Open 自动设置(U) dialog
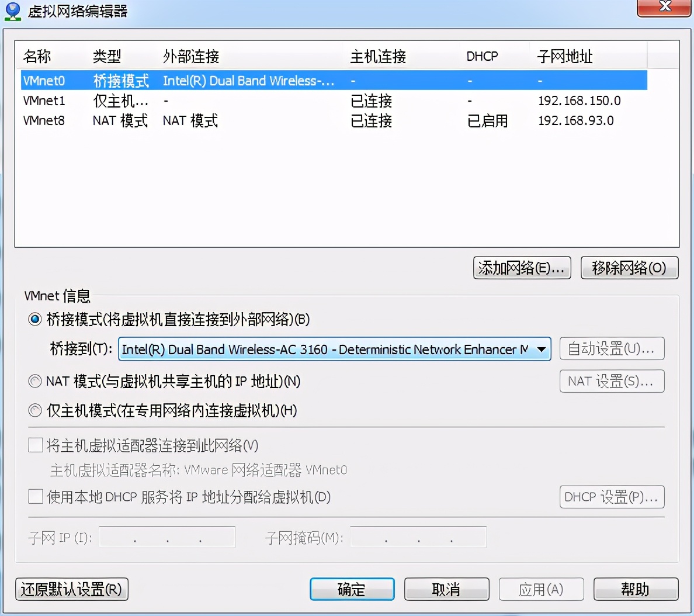This screenshot has height=616, width=694. point(612,348)
